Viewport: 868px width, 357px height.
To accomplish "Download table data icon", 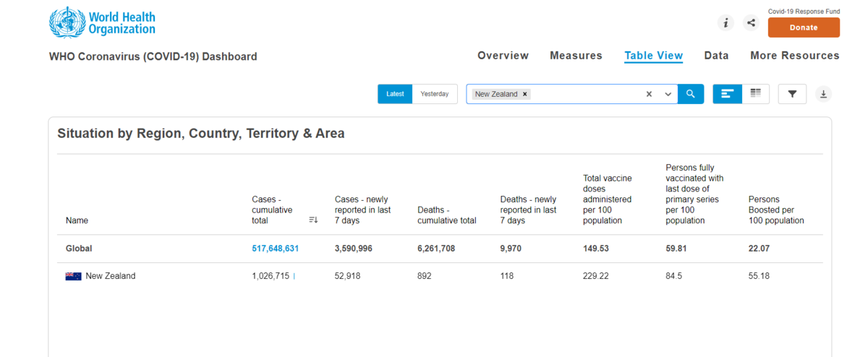I will [x=823, y=94].
